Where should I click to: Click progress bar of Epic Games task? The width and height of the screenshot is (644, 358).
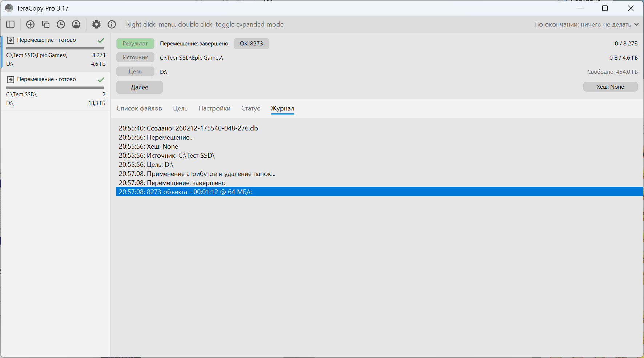tap(55, 48)
